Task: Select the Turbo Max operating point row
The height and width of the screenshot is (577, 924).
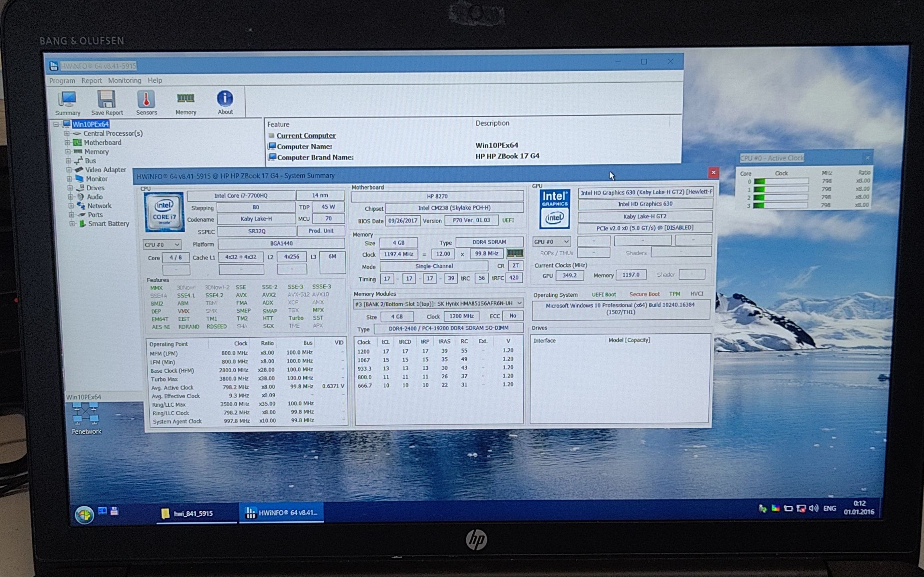Action: (x=247, y=379)
